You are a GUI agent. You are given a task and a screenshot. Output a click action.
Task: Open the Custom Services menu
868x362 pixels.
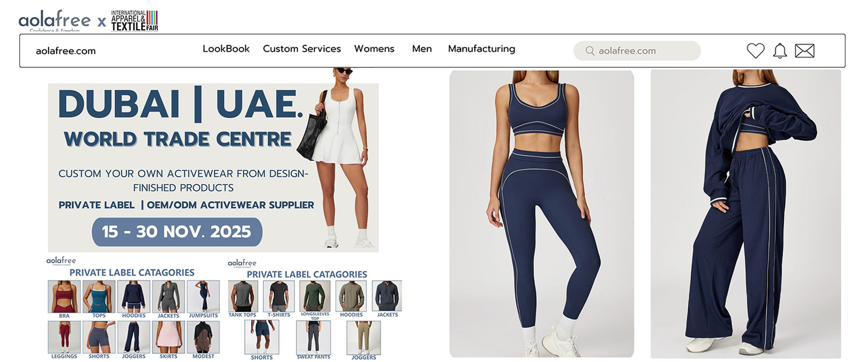point(302,48)
